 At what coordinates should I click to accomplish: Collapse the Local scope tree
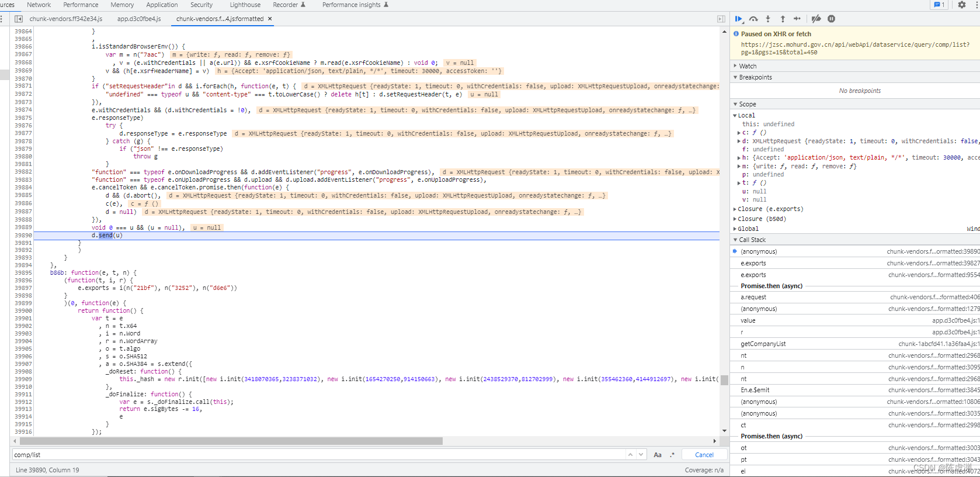click(735, 116)
